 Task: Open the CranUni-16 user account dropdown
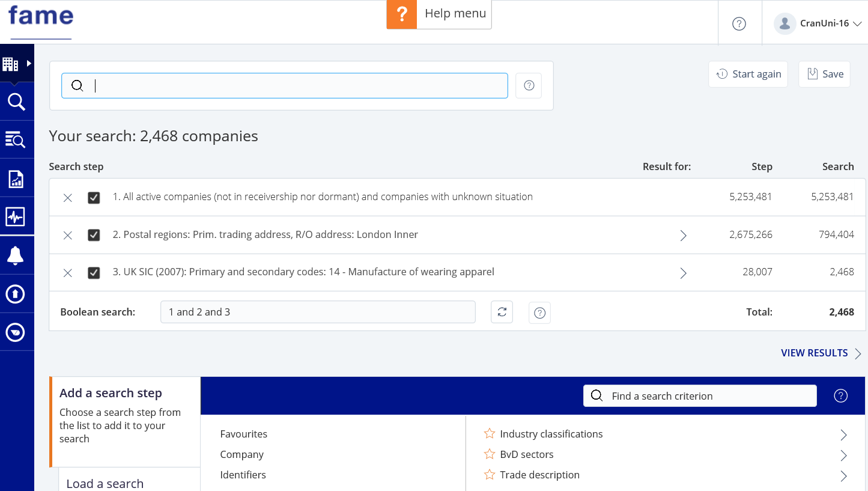(x=818, y=23)
